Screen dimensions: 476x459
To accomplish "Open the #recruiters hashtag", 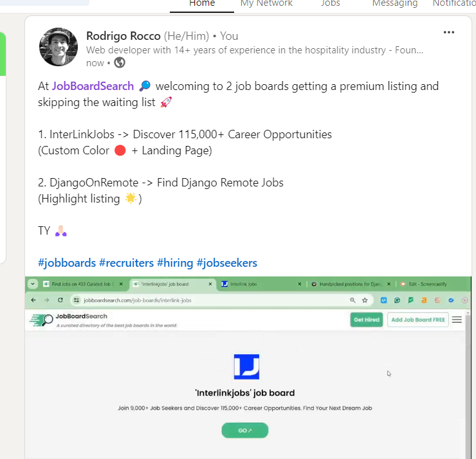I will click(126, 263).
